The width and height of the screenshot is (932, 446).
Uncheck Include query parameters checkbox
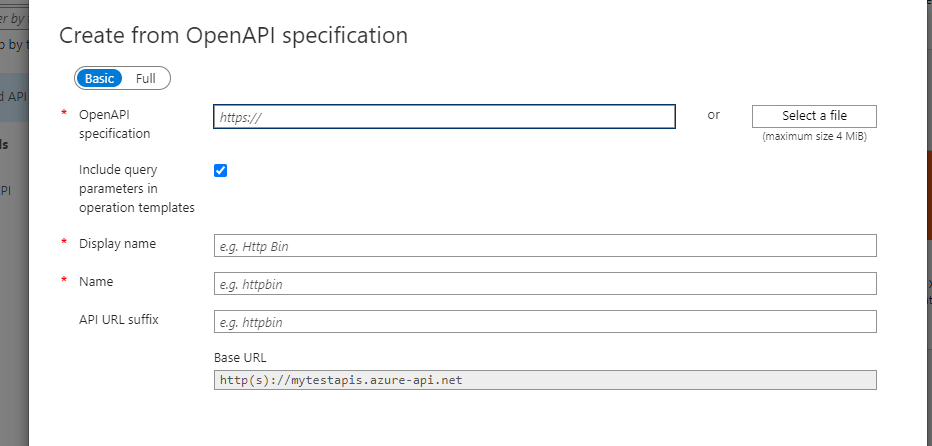point(221,171)
